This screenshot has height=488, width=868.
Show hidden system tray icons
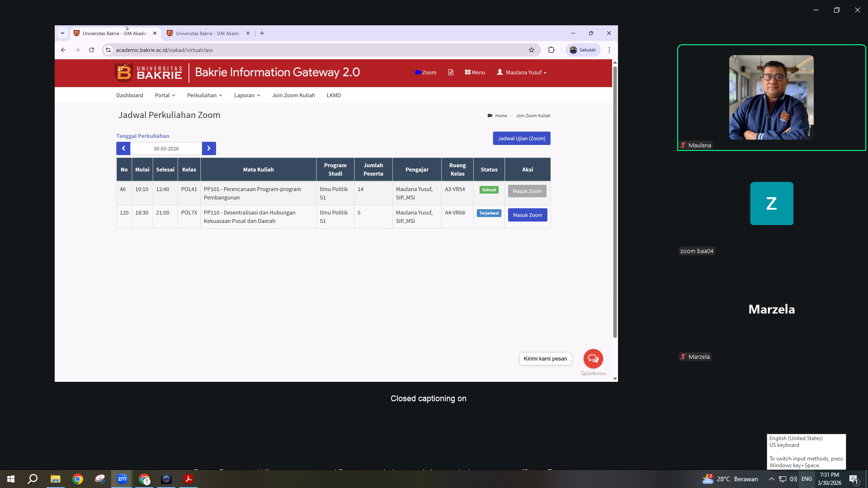[x=772, y=479]
